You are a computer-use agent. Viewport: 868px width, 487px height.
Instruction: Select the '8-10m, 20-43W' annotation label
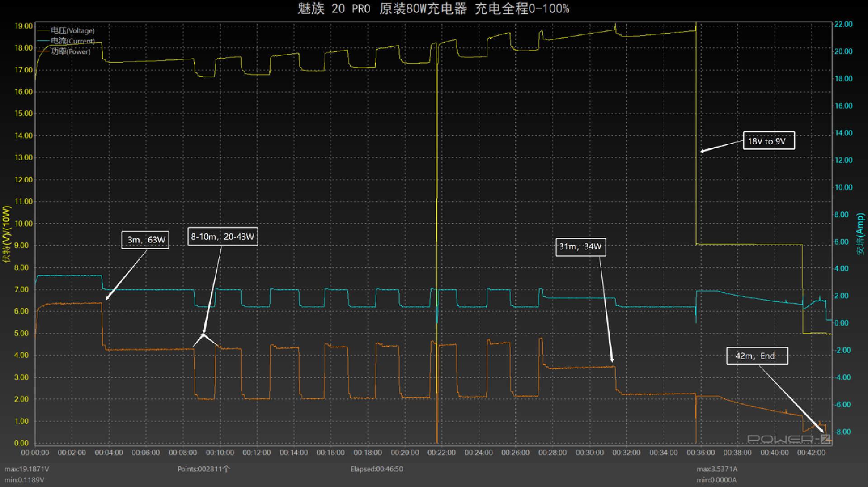(x=222, y=236)
